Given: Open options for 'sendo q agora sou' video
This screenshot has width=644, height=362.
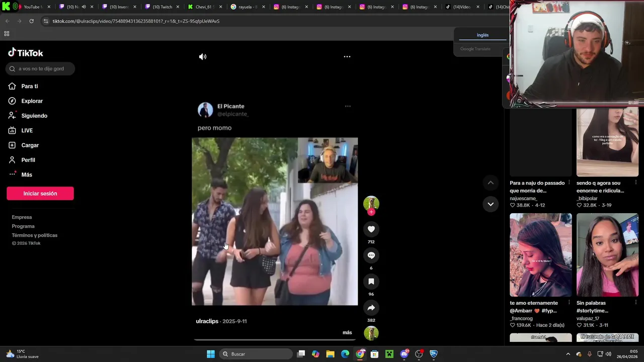Looking at the screenshot, I should coord(635,183).
